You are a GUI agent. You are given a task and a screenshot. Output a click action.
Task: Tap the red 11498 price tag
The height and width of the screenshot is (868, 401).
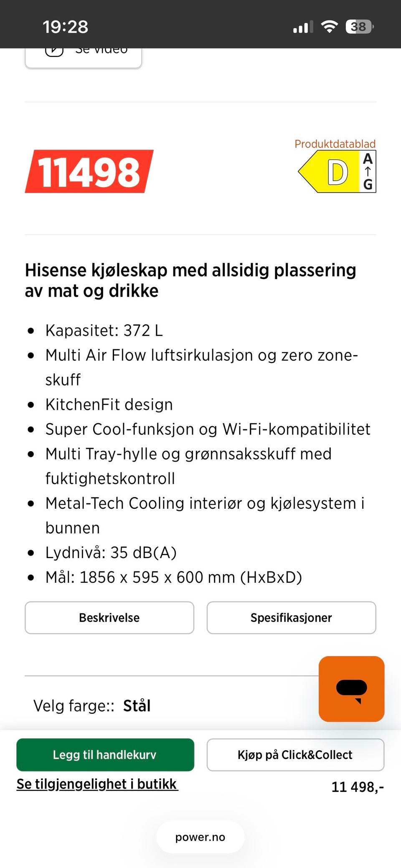point(89,172)
